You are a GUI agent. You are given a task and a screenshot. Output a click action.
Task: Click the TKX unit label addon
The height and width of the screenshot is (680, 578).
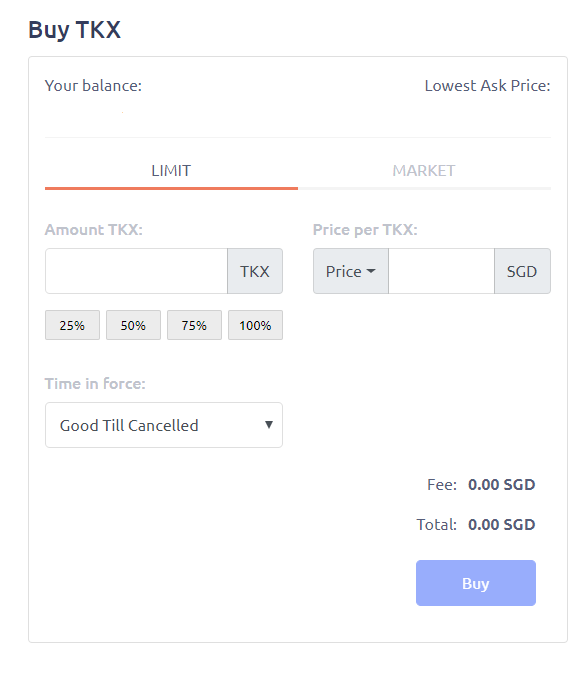pyautogui.click(x=255, y=271)
